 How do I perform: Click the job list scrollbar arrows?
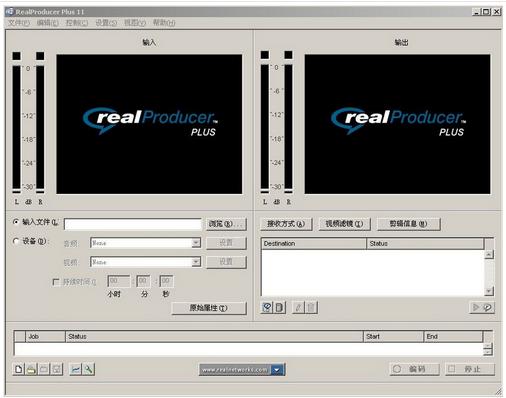[x=488, y=349]
